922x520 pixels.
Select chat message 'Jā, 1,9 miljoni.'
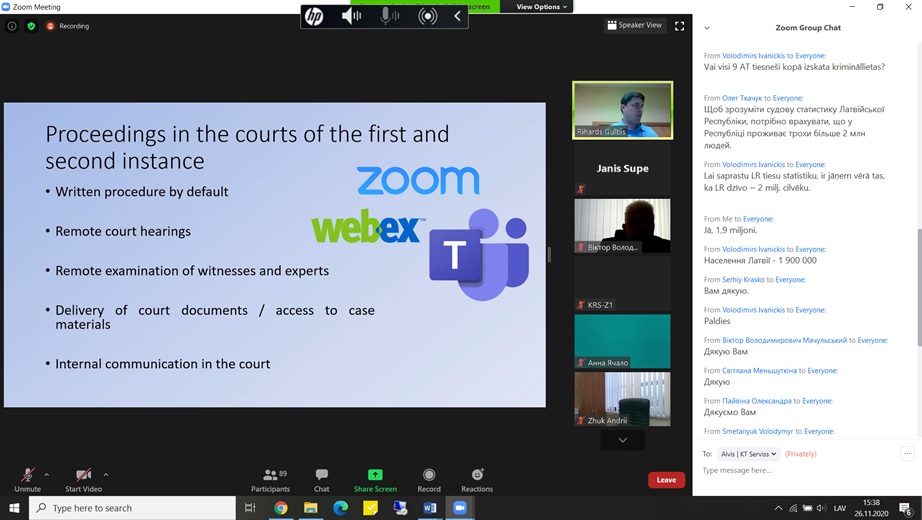[x=730, y=230]
